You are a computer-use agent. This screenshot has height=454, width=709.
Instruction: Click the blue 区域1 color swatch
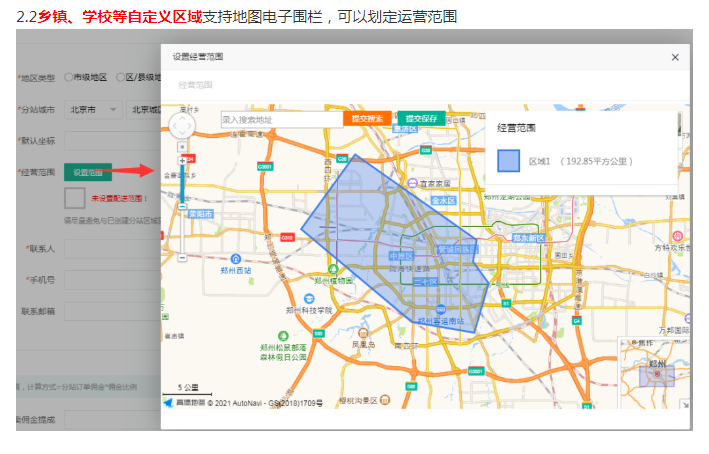508,160
